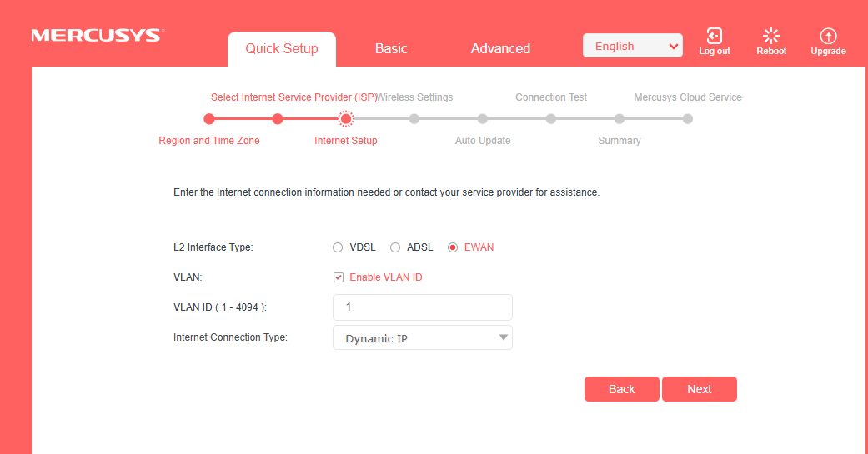
Task: Click the 'L2 Interface Type:' label
Action: click(213, 247)
